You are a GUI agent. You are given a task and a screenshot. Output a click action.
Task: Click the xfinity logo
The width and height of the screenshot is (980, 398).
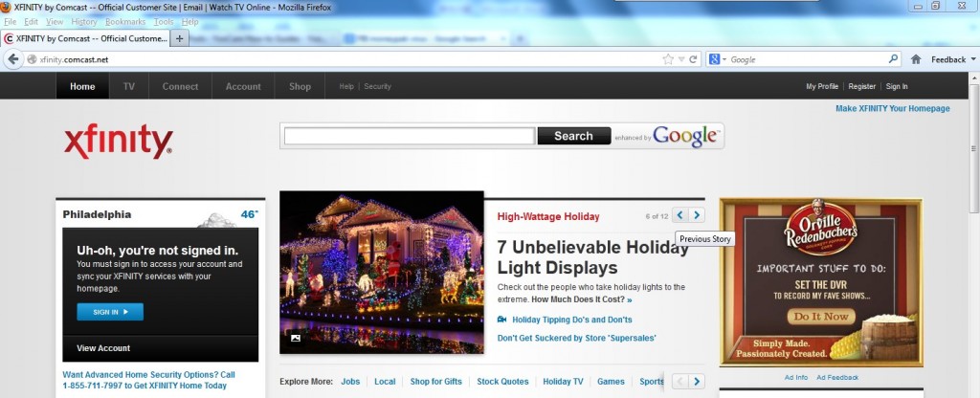pyautogui.click(x=118, y=141)
